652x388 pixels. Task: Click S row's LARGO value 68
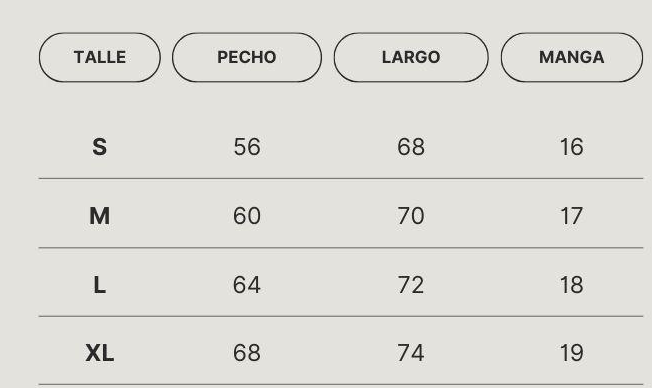(x=411, y=147)
